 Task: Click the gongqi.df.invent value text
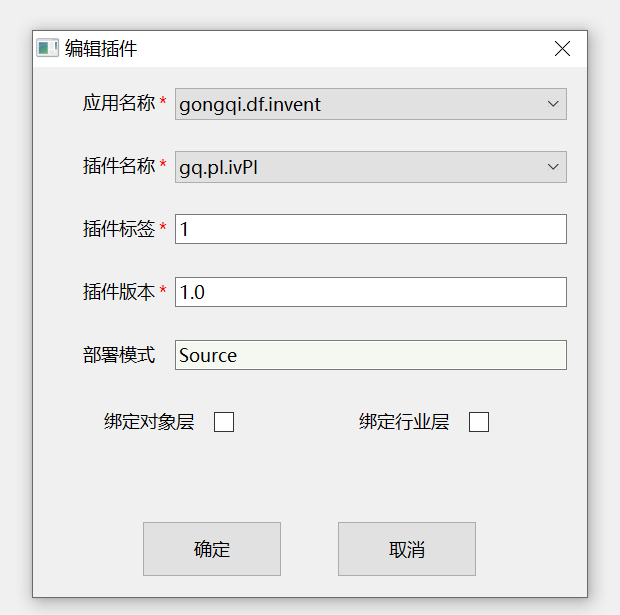pos(250,104)
